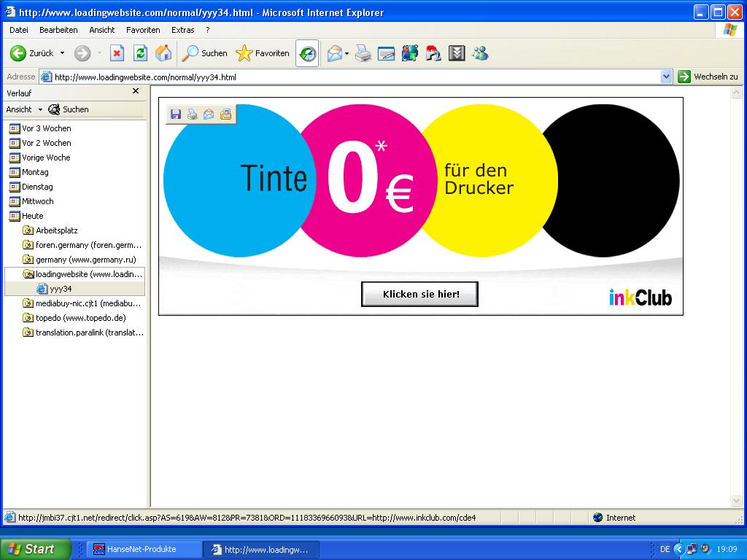This screenshot has width=747, height=560.
Task: Click the loadingwebsite taskbar window button
Action: coord(260,550)
